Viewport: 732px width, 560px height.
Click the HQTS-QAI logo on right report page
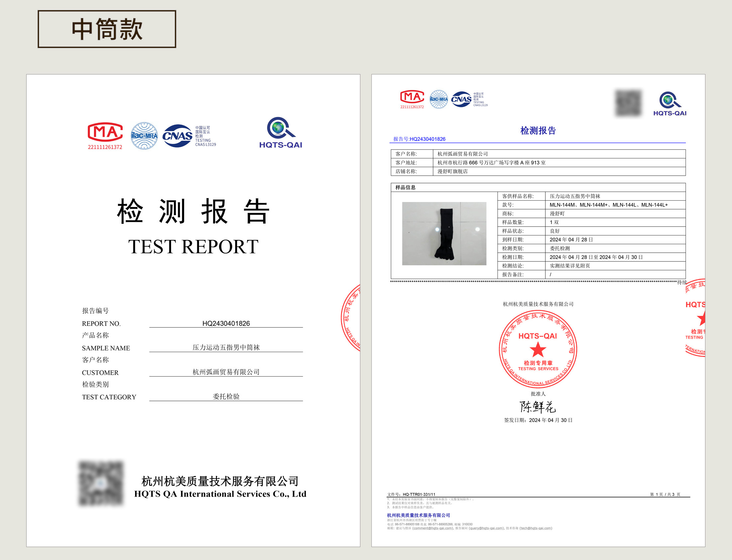670,104
